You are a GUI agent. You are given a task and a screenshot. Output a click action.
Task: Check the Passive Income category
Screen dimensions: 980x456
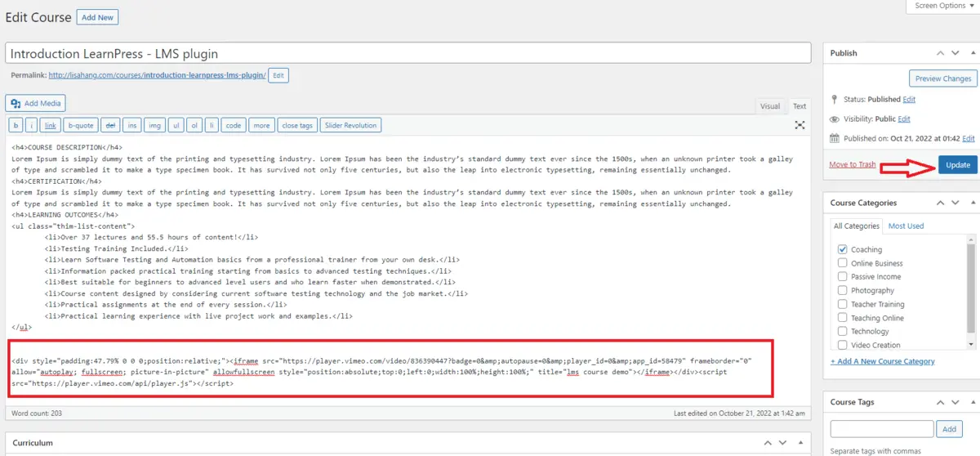pos(842,276)
